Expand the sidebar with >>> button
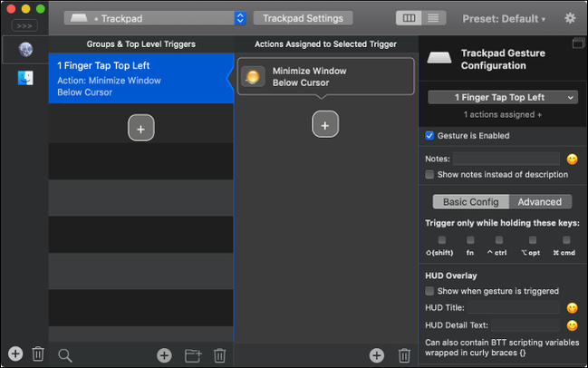Viewport: 588px width, 368px height. [x=24, y=26]
